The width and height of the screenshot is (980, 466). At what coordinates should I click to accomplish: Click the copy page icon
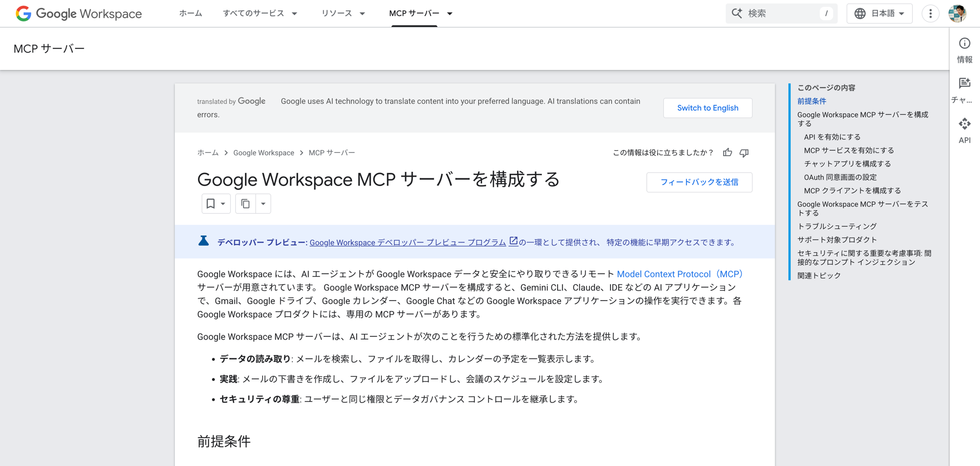pos(245,204)
